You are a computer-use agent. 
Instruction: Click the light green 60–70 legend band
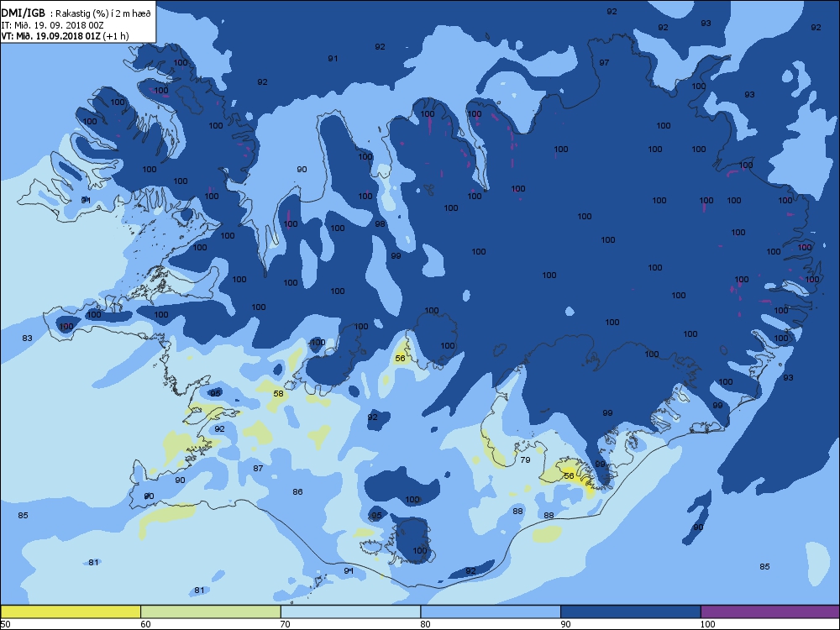pyautogui.click(x=211, y=612)
